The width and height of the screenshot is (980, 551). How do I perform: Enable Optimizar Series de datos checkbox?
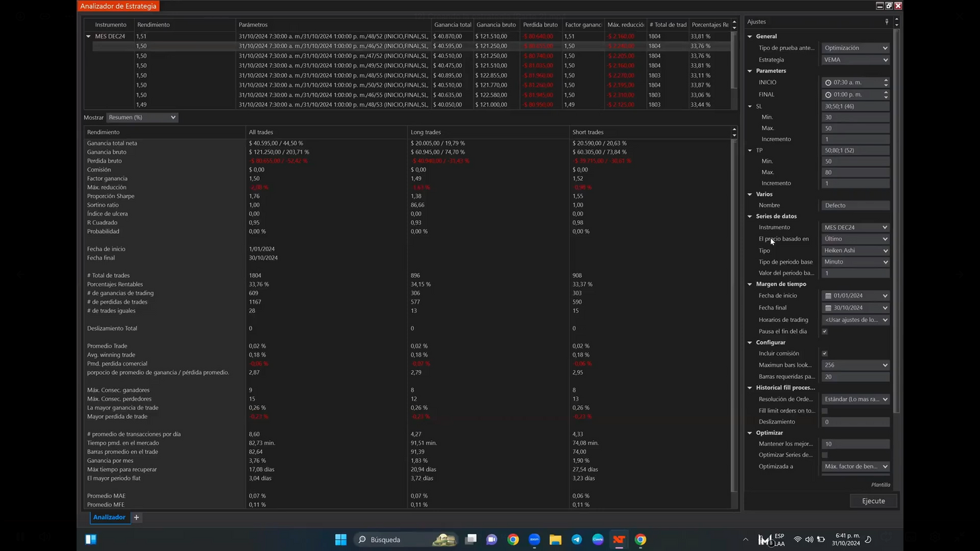(825, 455)
